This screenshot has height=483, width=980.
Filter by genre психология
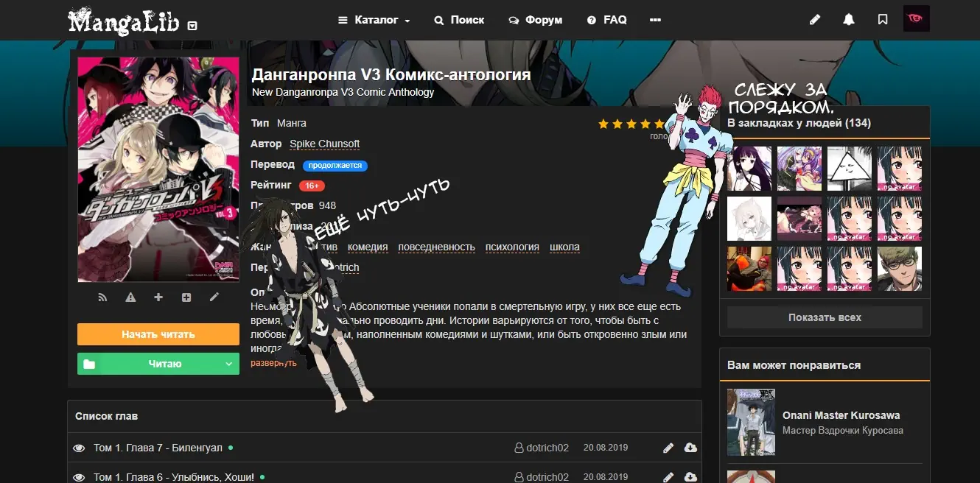pyautogui.click(x=512, y=247)
